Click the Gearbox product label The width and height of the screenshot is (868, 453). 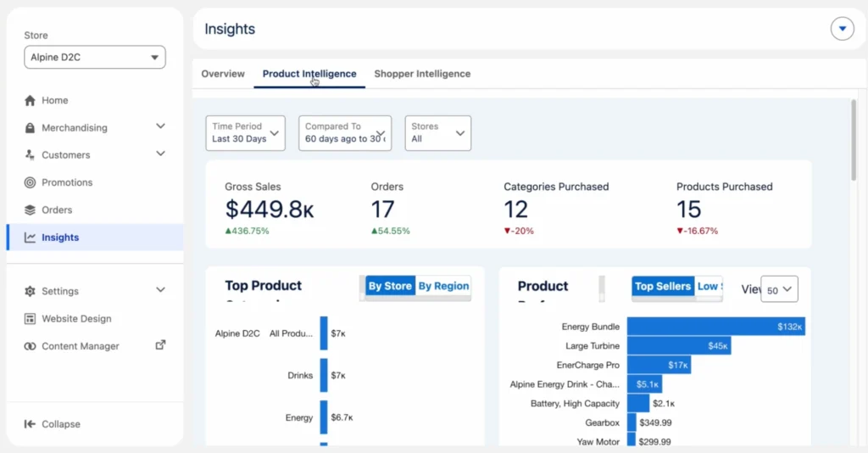click(x=603, y=422)
